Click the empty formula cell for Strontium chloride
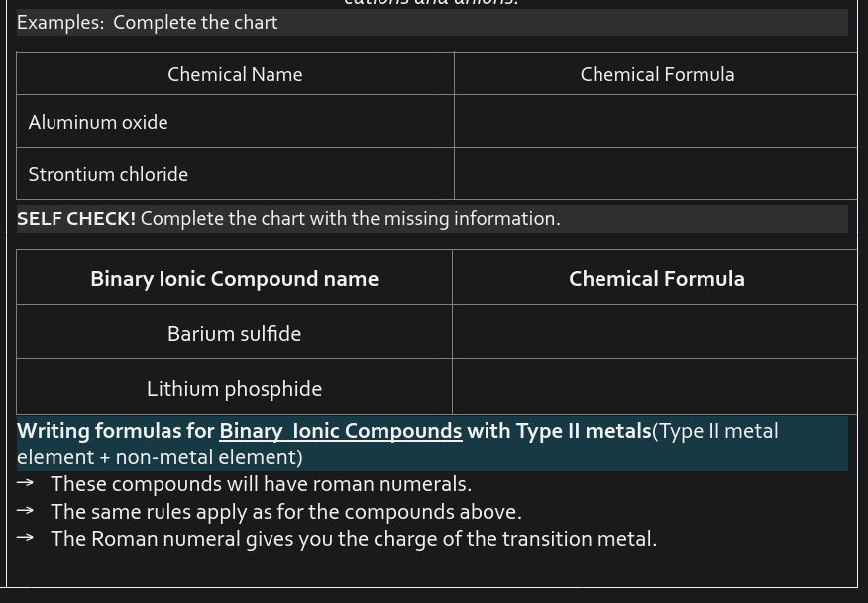This screenshot has height=603, width=868. [655, 174]
